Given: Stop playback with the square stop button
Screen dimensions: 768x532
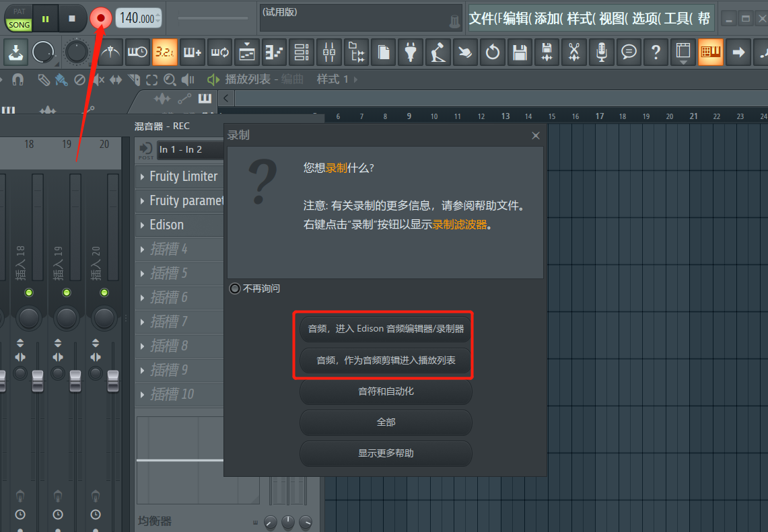Looking at the screenshot, I should point(72,19).
